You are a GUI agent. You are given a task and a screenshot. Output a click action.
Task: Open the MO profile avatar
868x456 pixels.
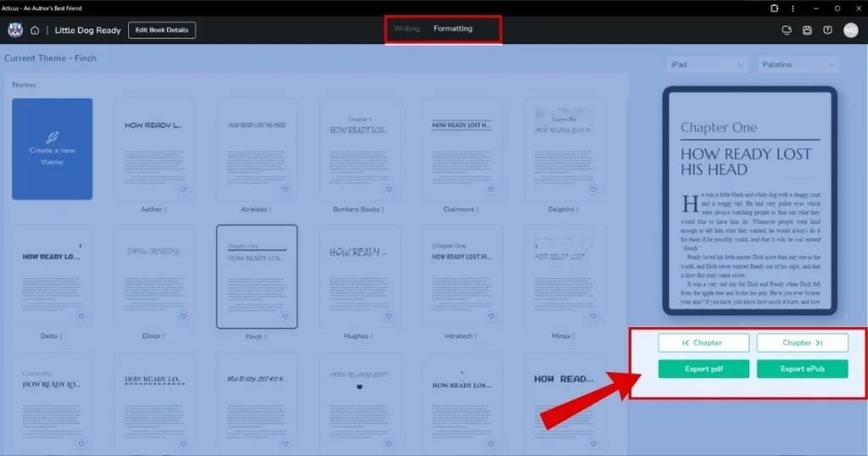[851, 31]
